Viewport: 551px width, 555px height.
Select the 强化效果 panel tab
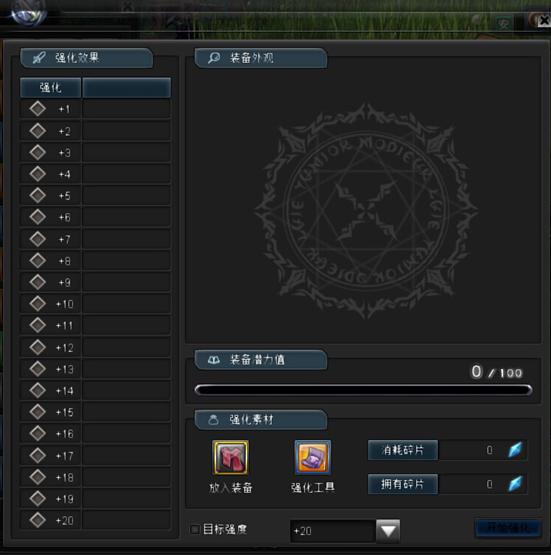pos(87,58)
